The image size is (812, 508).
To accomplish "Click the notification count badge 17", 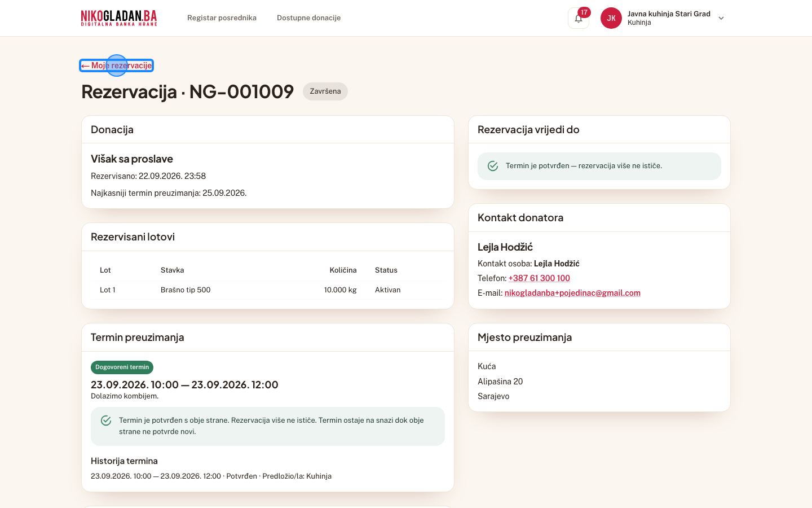I will coord(584,12).
